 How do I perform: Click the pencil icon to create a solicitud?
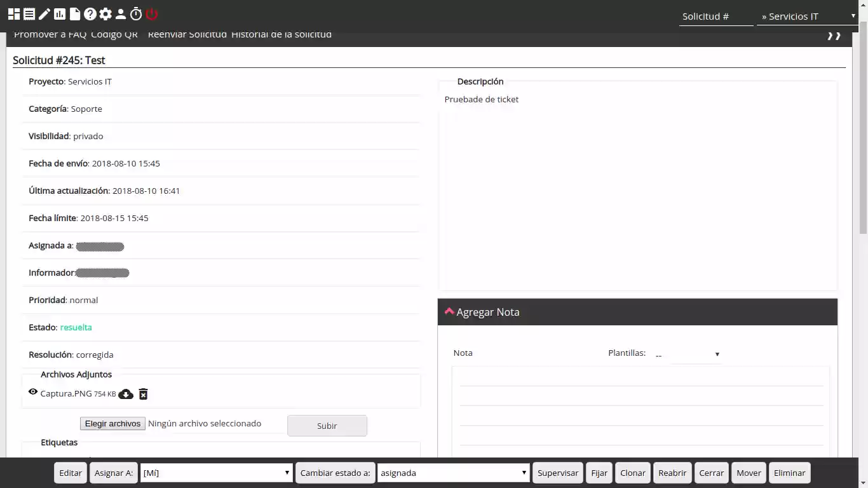[x=44, y=13]
